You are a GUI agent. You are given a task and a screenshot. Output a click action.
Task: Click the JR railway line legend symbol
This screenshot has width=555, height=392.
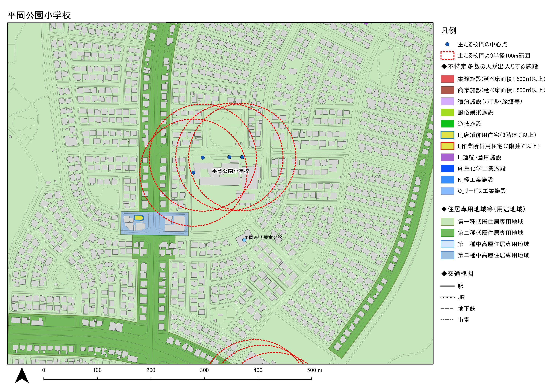pyautogui.click(x=447, y=297)
